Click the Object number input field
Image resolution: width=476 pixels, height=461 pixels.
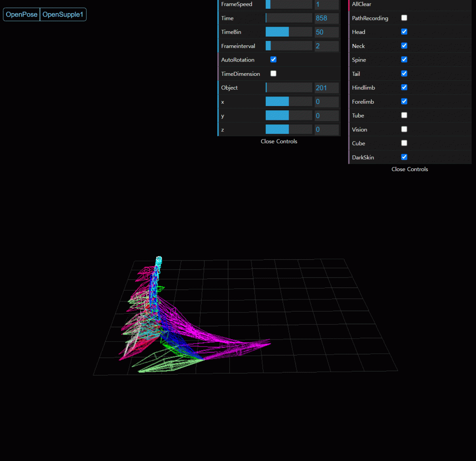[326, 88]
